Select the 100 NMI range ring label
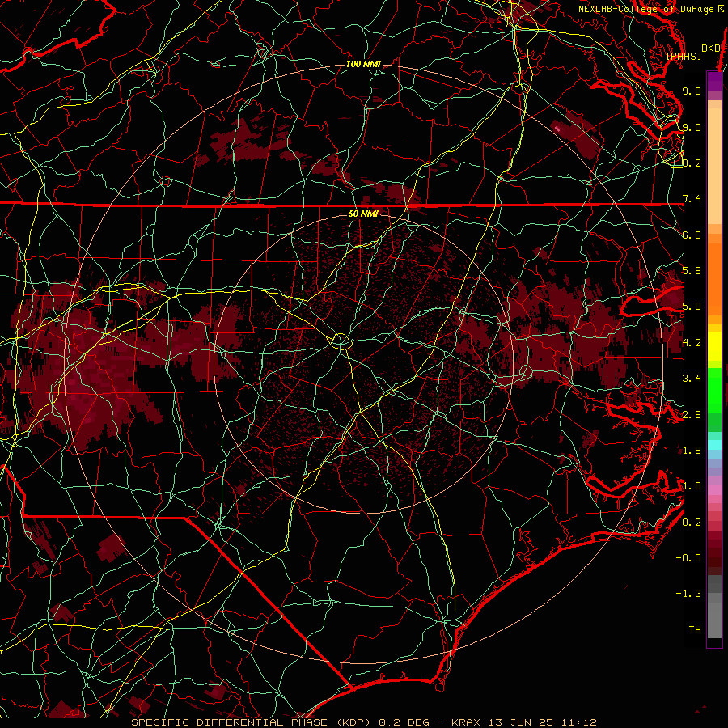Screen dimensions: 728x728 tap(363, 64)
